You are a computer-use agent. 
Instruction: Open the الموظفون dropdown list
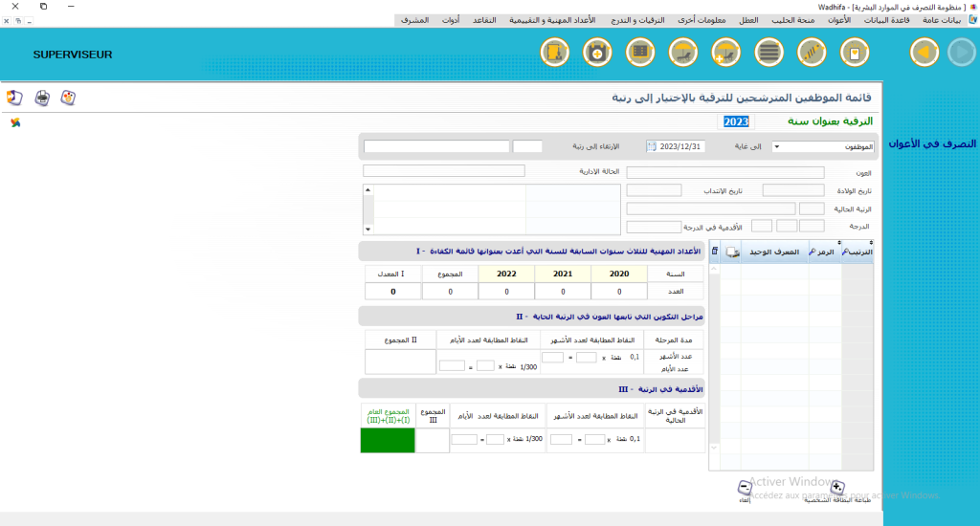776,147
